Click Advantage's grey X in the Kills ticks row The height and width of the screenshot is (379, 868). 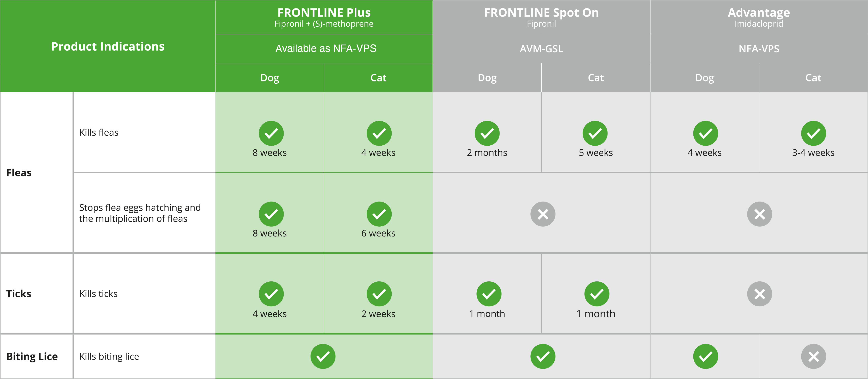pos(760,294)
